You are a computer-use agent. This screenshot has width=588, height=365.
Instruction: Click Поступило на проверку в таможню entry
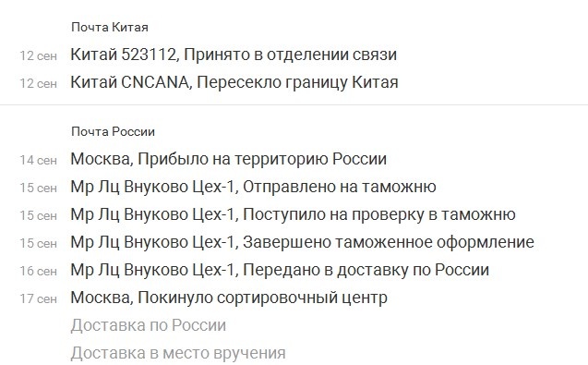pos(293,214)
